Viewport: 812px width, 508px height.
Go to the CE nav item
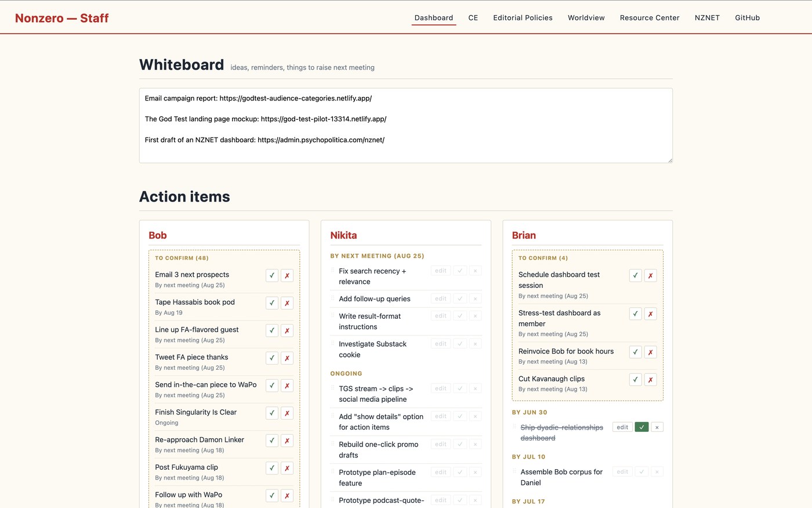(473, 18)
